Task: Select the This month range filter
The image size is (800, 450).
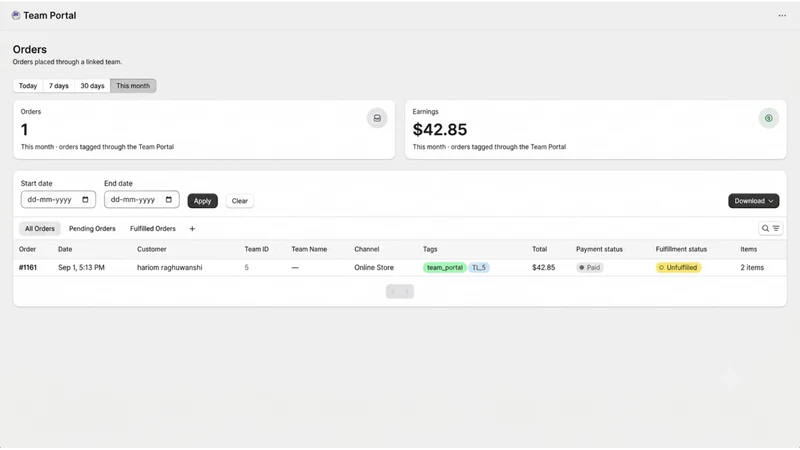Action: click(133, 86)
